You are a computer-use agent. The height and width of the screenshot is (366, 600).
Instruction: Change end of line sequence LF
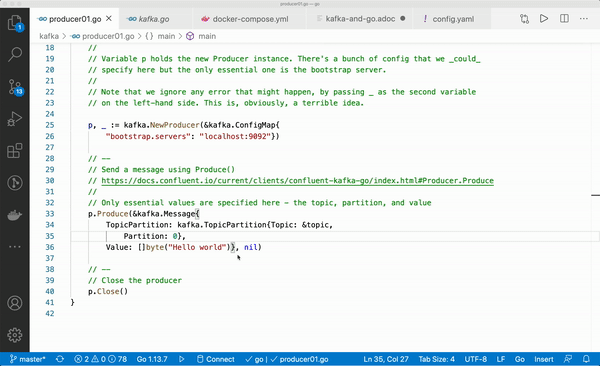[501, 359]
